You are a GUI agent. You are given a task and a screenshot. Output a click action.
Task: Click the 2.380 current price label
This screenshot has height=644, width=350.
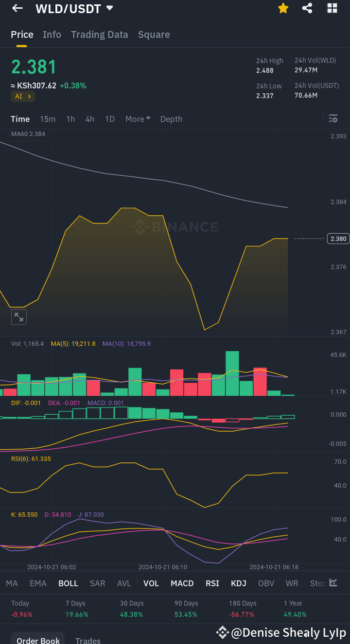[338, 238]
